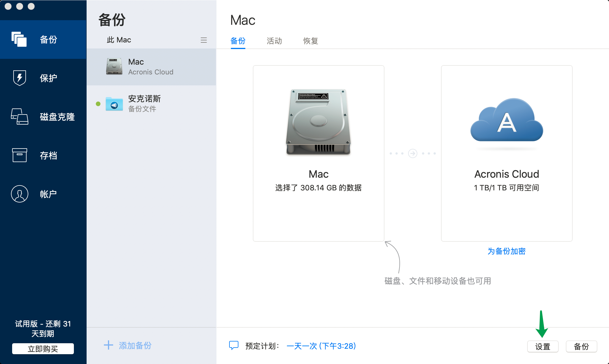Click the Acronis Cloud destination title
Image resolution: width=609 pixels, height=364 pixels.
tap(507, 174)
